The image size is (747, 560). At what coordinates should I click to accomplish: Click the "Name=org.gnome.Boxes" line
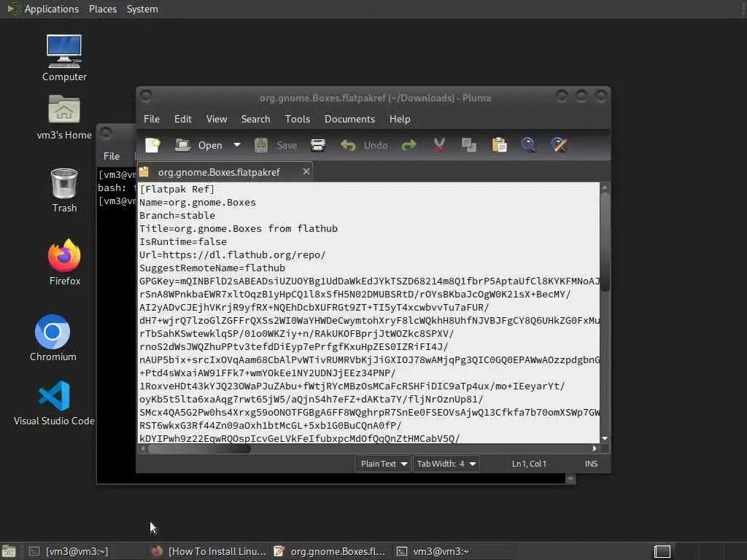tap(198, 203)
